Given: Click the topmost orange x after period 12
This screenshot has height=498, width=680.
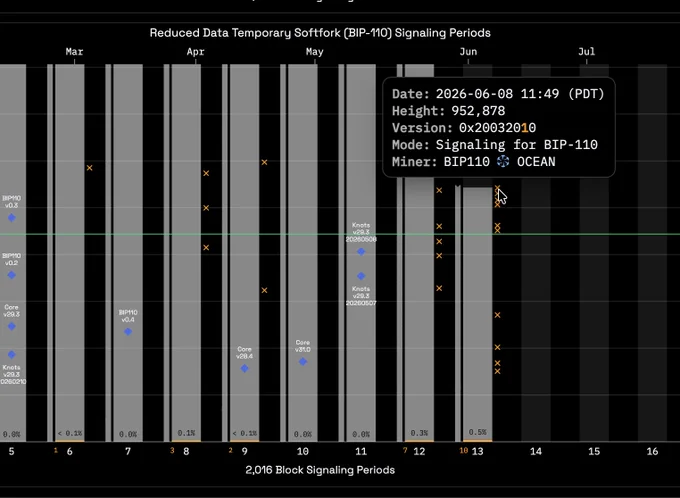Looking at the screenshot, I should coord(439,190).
